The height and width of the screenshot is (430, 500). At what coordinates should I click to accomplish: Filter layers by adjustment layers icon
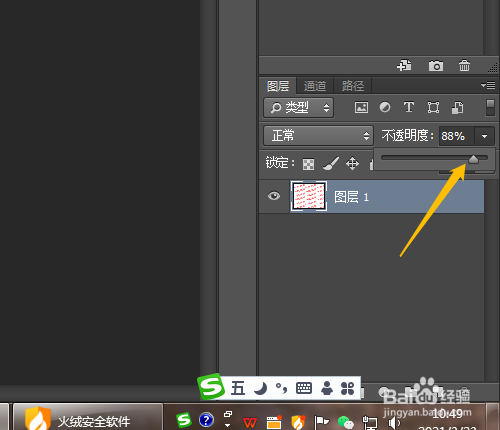click(385, 107)
